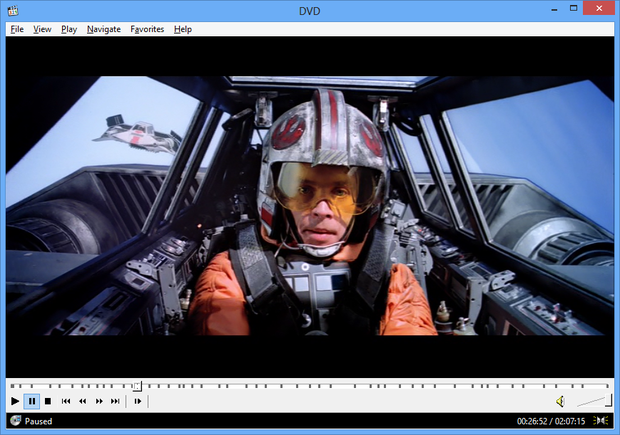Image resolution: width=620 pixels, height=435 pixels.
Task: Close the DVD window
Action: pyautogui.click(x=599, y=8)
